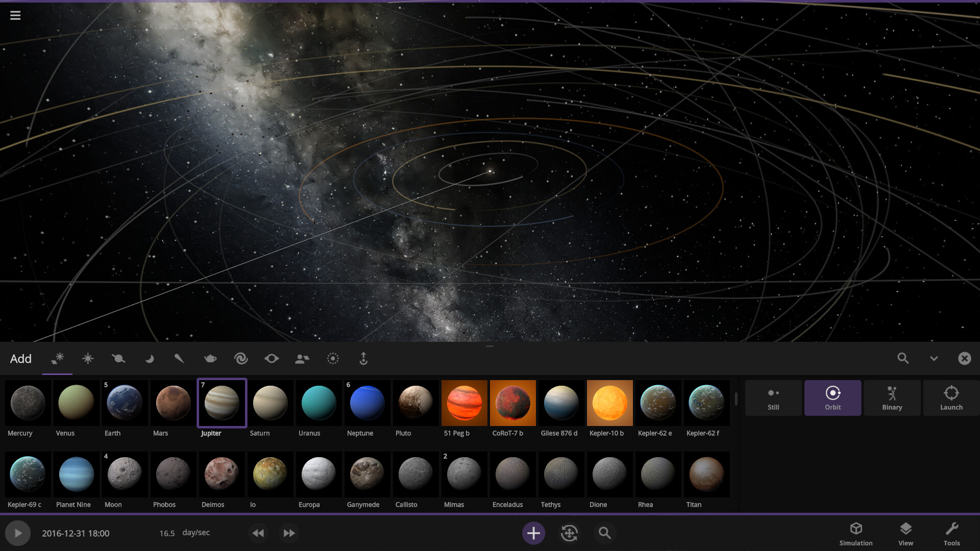Select the Stars category in the Add panel
The height and width of the screenshot is (551, 980).
[x=88, y=359]
